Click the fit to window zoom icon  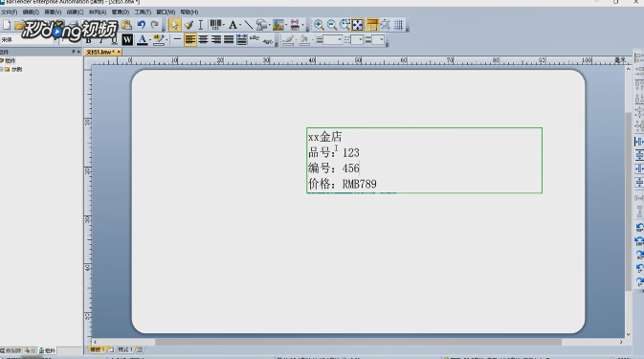(x=358, y=25)
